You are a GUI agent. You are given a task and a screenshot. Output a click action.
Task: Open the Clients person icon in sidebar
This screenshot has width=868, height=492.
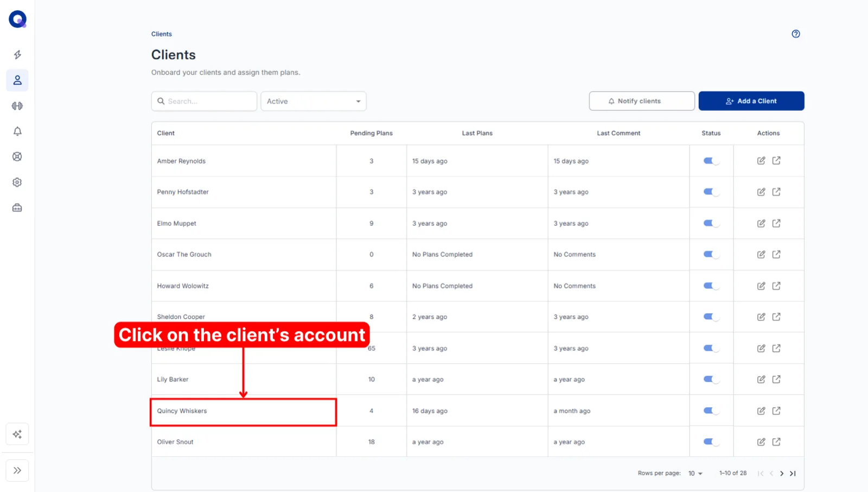click(x=17, y=80)
